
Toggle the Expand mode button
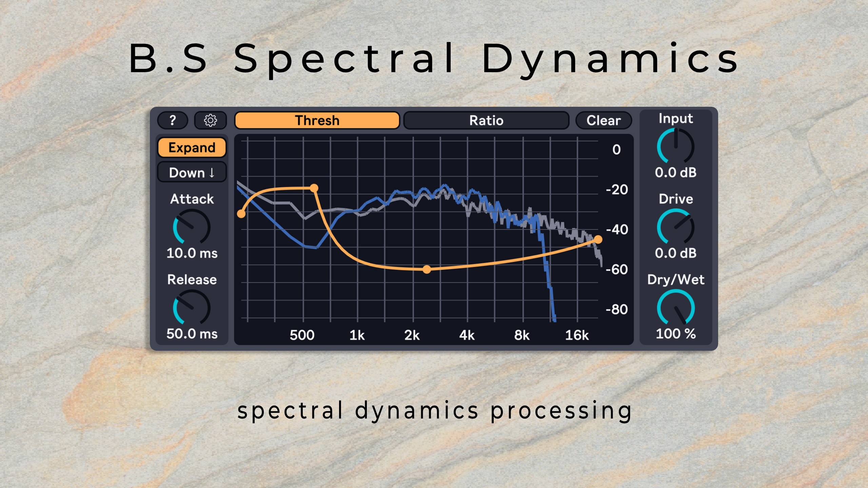coord(192,147)
